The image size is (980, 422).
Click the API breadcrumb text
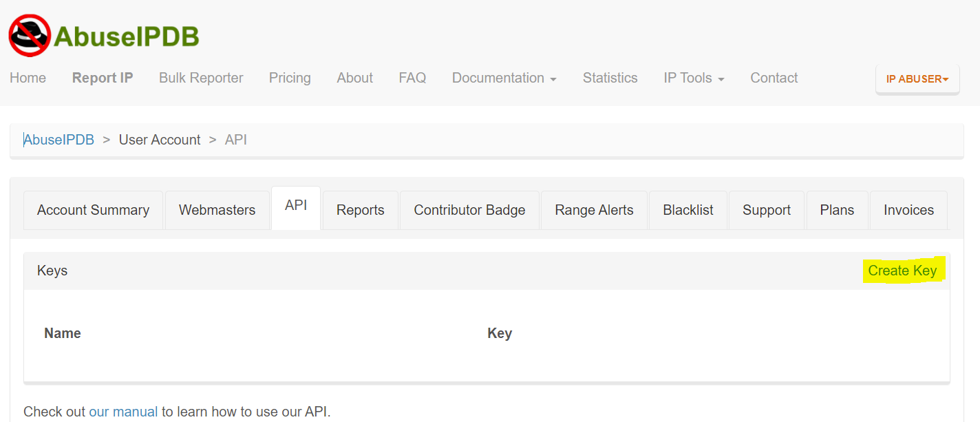point(236,140)
